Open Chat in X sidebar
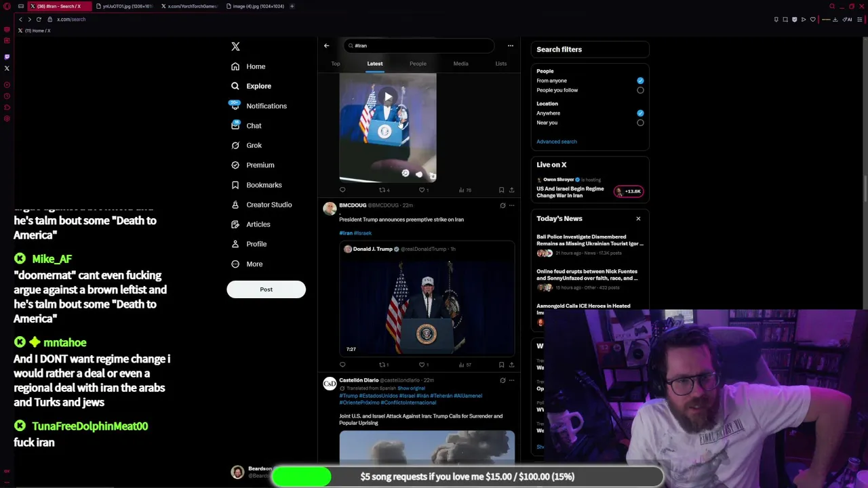868x488 pixels. coord(246,125)
